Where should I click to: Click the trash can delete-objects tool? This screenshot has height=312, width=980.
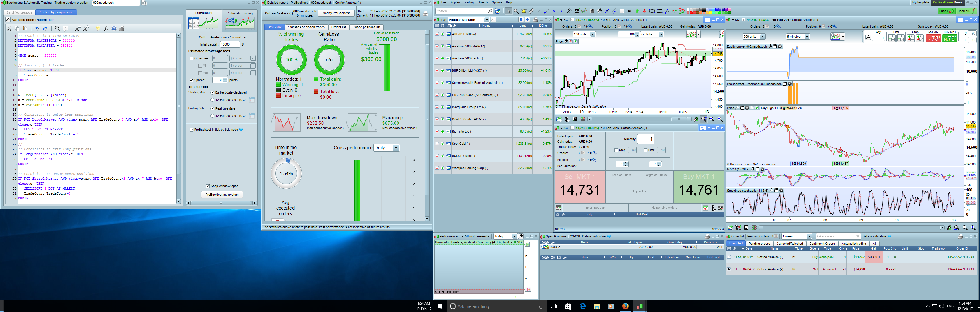[592, 11]
